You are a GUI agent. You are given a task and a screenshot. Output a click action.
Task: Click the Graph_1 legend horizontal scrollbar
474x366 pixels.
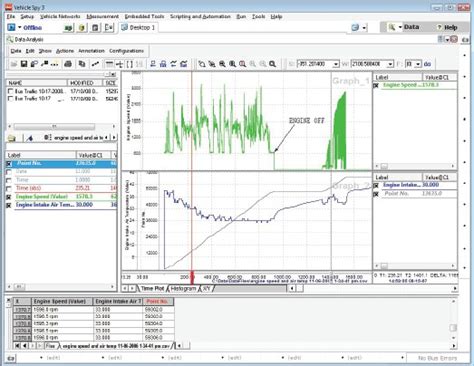click(415, 166)
